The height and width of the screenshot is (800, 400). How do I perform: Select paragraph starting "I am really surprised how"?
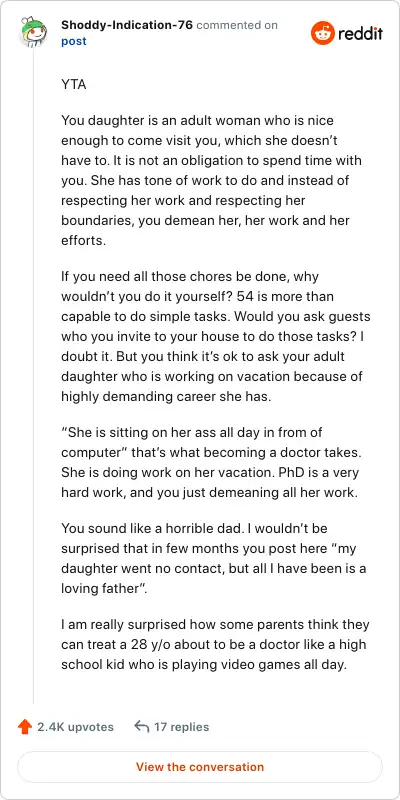(215, 644)
